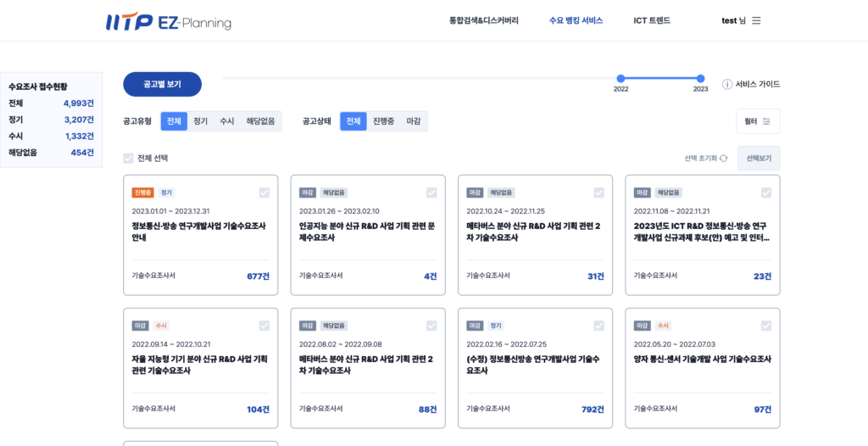Click the 2022 year slider handle
Image resolution: width=868 pixels, height=446 pixels.
[x=620, y=78]
